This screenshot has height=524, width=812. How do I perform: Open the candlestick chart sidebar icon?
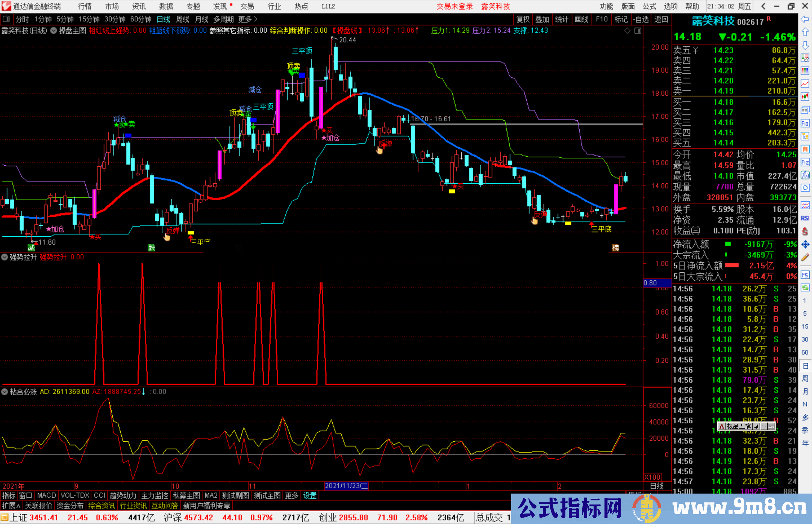coord(805,97)
